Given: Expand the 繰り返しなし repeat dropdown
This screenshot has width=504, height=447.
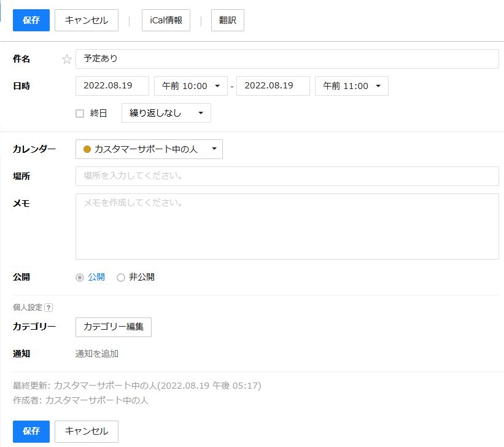Looking at the screenshot, I should (166, 114).
